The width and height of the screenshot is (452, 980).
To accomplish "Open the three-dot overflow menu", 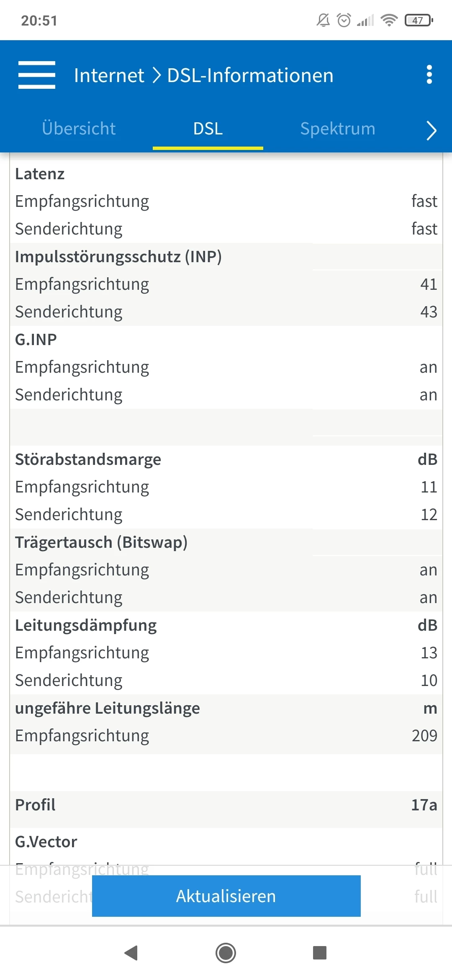I will (x=429, y=75).
